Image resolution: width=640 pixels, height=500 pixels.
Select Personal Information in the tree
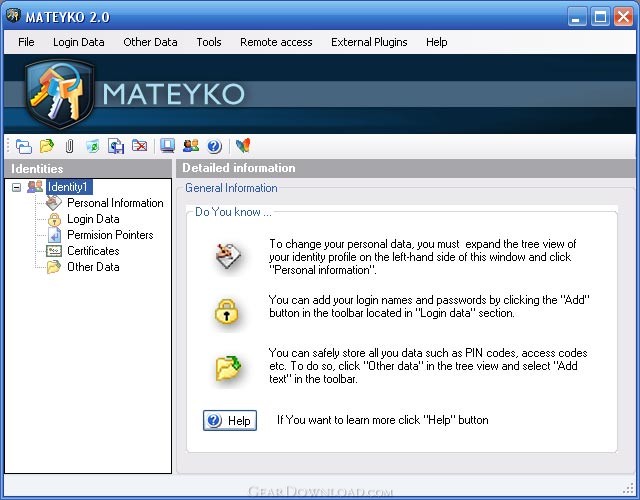click(115, 203)
